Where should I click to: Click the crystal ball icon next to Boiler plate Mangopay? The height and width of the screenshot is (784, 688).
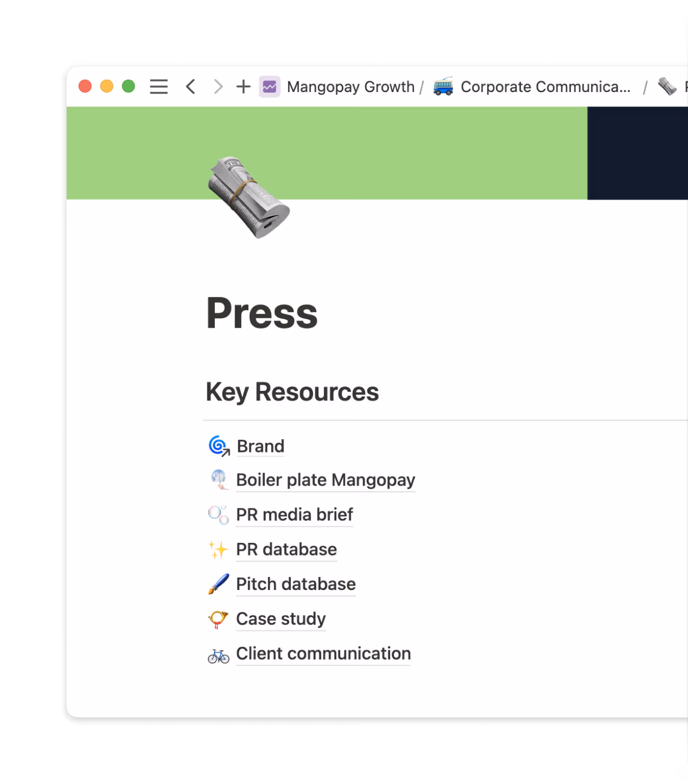click(219, 480)
